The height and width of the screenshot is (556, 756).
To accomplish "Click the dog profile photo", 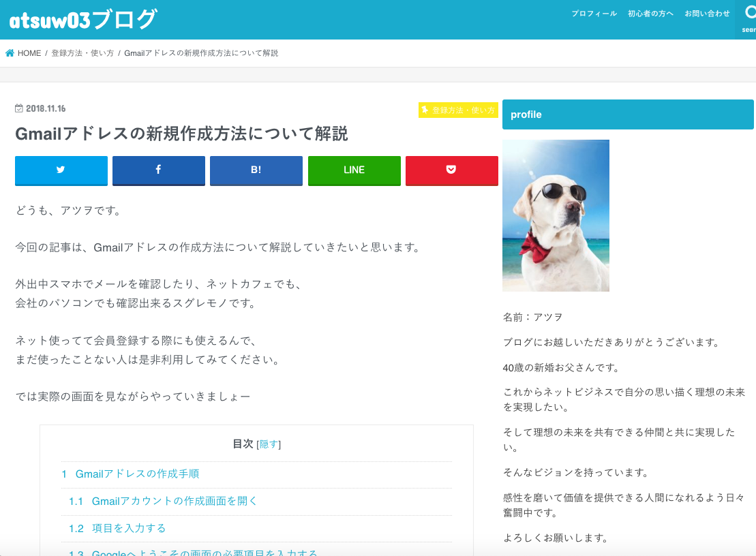I will (556, 215).
